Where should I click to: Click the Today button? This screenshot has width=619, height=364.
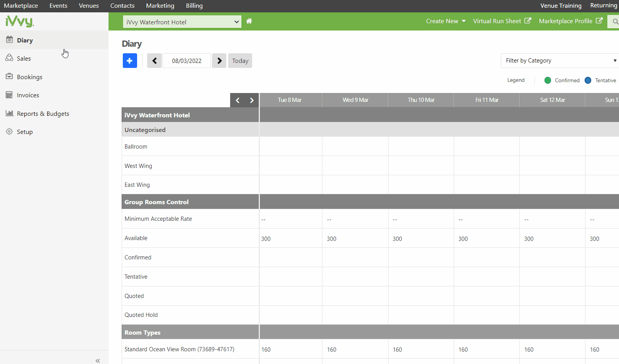point(240,61)
